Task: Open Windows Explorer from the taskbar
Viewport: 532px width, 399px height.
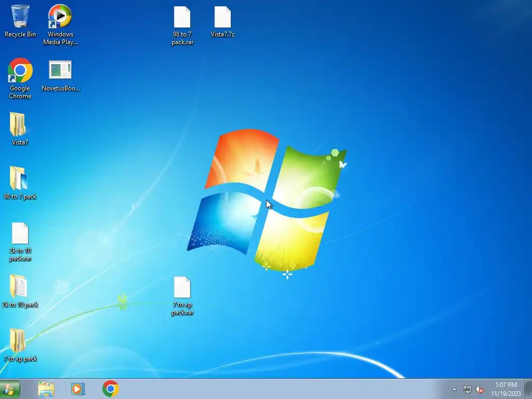Action: pos(46,389)
